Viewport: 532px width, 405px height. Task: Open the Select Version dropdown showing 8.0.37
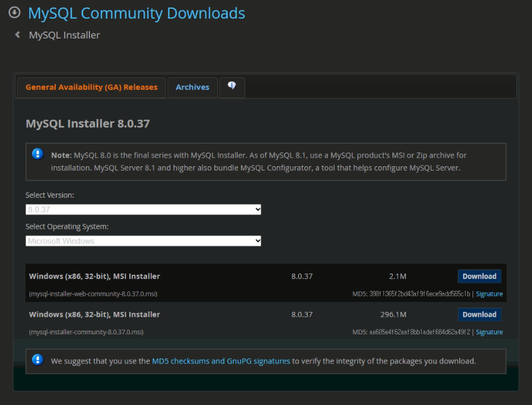click(143, 210)
